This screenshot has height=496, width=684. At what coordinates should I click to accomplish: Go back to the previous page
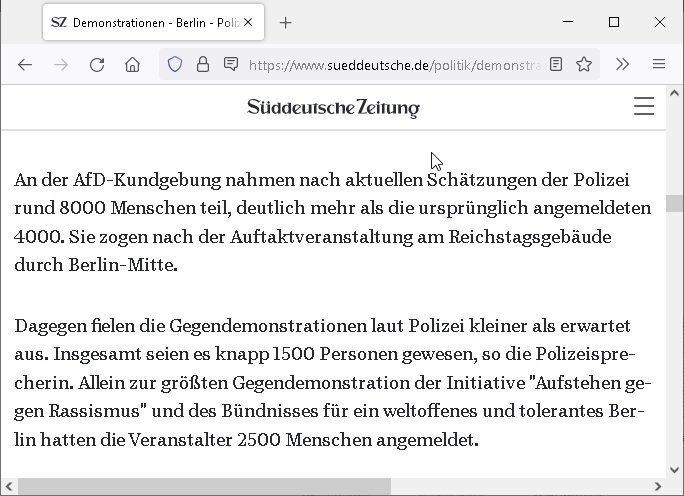pyautogui.click(x=25, y=65)
